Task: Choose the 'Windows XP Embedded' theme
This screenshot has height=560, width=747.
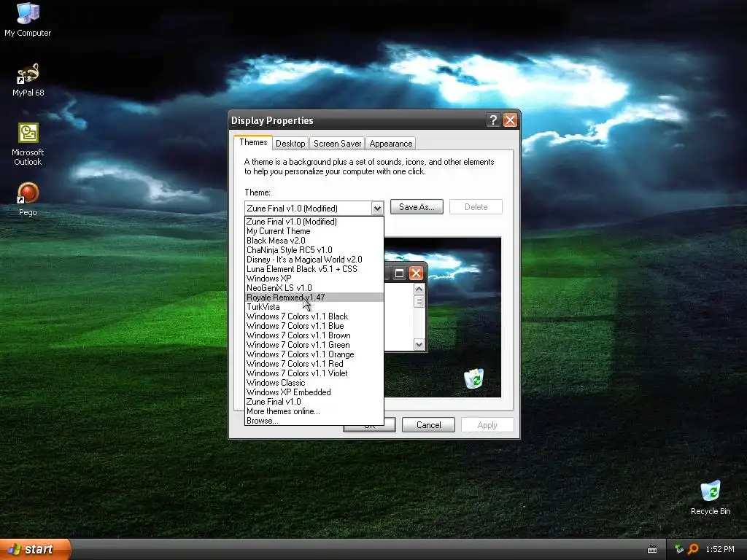Action: 314,392
